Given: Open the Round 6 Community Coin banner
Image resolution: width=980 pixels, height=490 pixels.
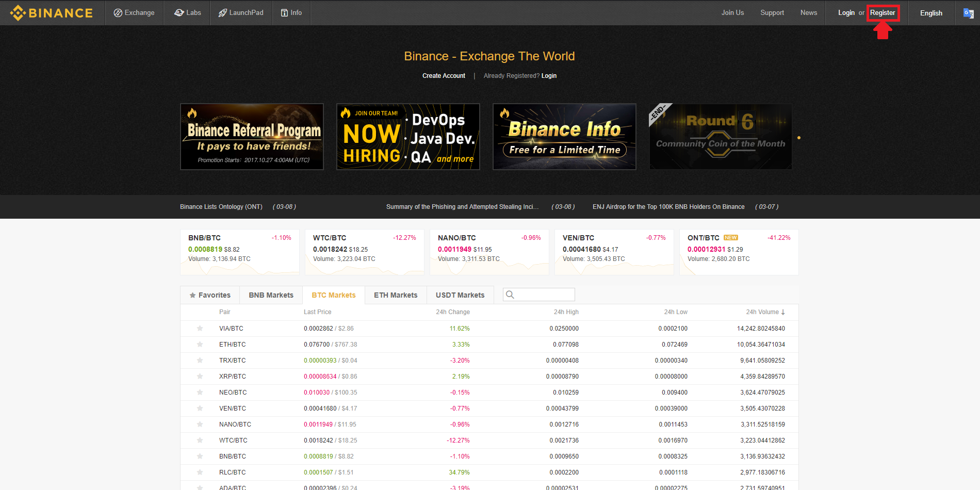Looking at the screenshot, I should click(721, 137).
